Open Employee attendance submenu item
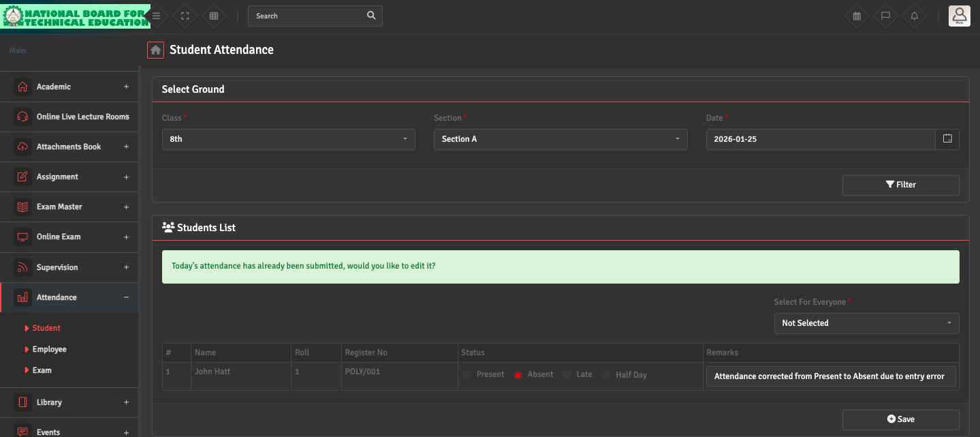Screen dimensions: 980x437 [x=50, y=349]
